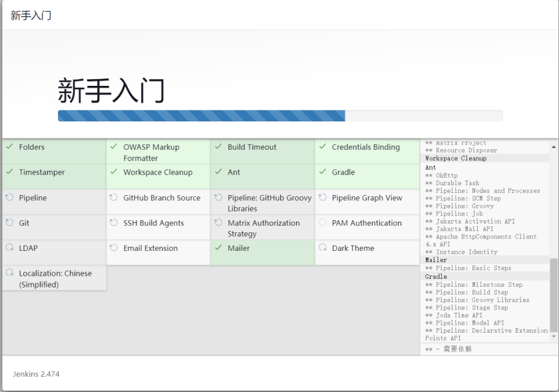Click the checkmark icon beside Credentials Binding

323,146
